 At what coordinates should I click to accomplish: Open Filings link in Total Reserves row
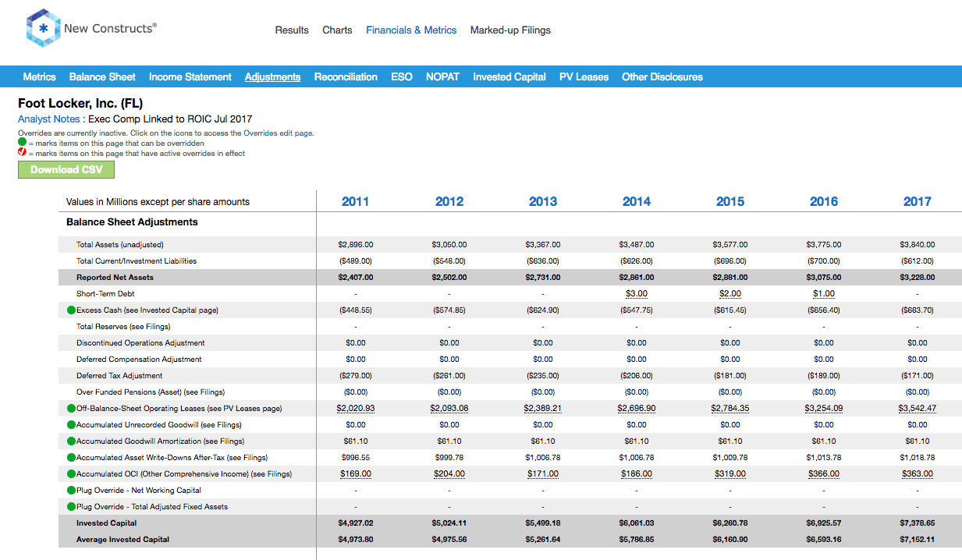point(155,327)
